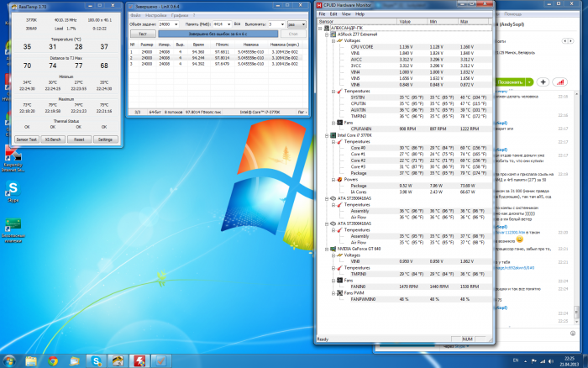The image size is (588, 368).
Task: Open the Файл menu in LinX
Action: pos(135,15)
